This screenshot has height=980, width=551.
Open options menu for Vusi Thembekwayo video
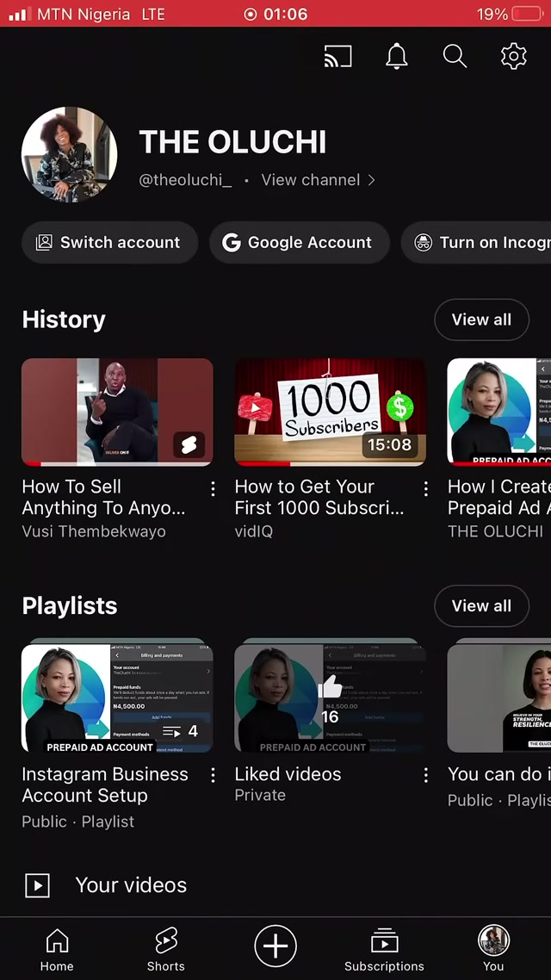pyautogui.click(x=213, y=489)
